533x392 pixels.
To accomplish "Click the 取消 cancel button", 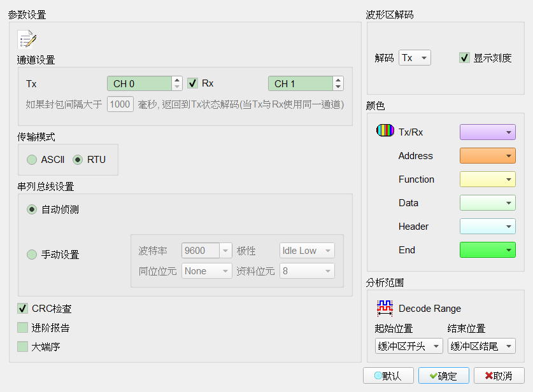I will point(499,375).
